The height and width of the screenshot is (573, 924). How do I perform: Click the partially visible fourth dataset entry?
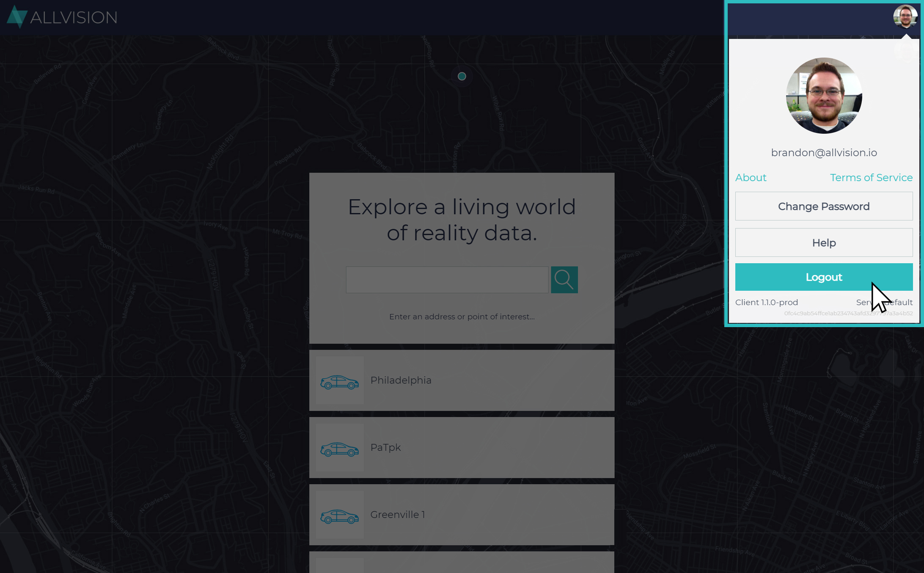pyautogui.click(x=461, y=564)
